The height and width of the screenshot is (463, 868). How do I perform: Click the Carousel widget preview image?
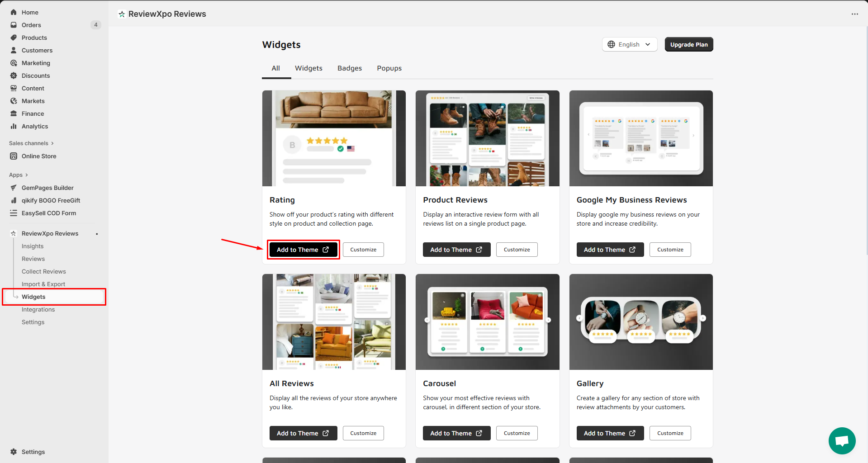click(487, 321)
